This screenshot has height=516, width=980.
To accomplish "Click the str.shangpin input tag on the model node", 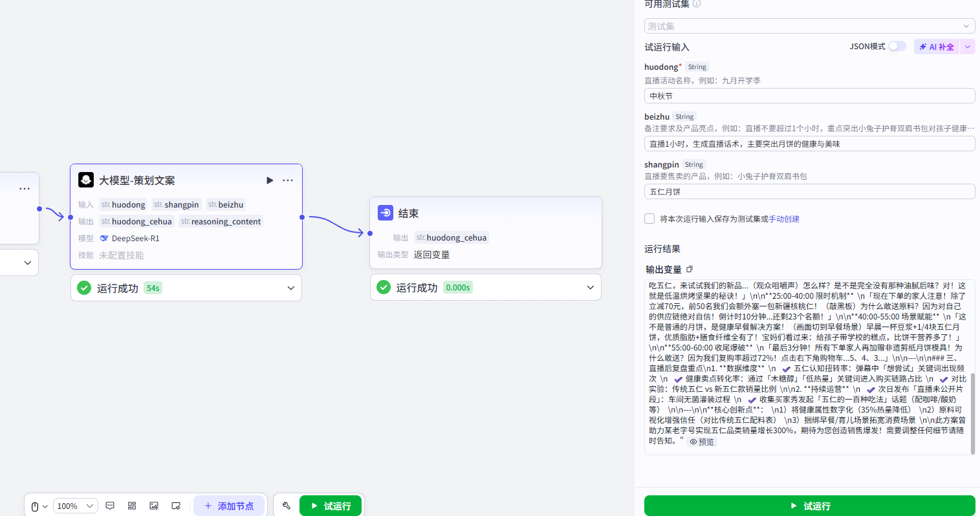I will click(x=177, y=204).
